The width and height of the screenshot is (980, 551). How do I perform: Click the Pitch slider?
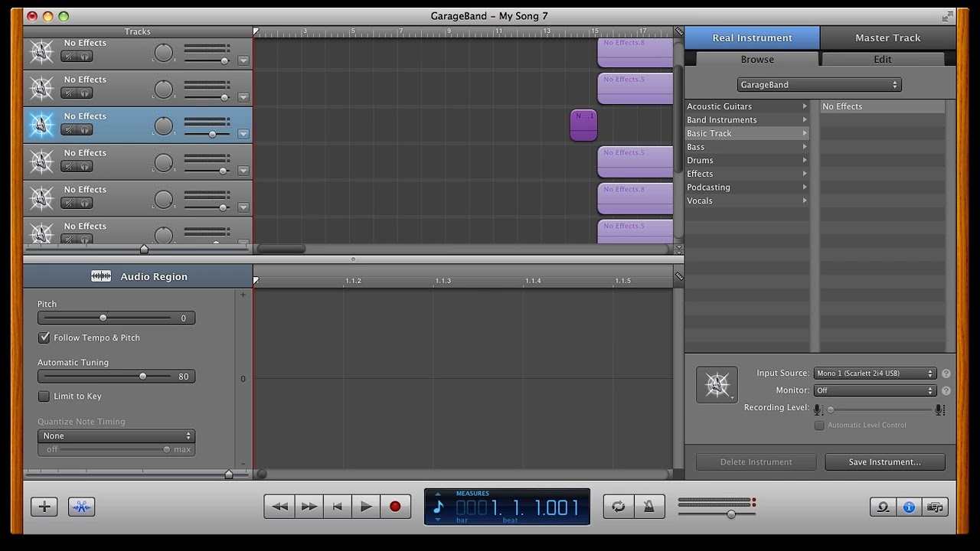click(x=106, y=318)
